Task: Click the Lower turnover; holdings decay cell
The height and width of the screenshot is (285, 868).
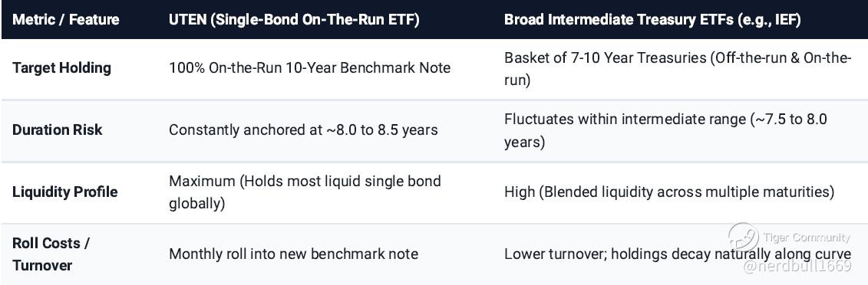Action: [x=678, y=254]
